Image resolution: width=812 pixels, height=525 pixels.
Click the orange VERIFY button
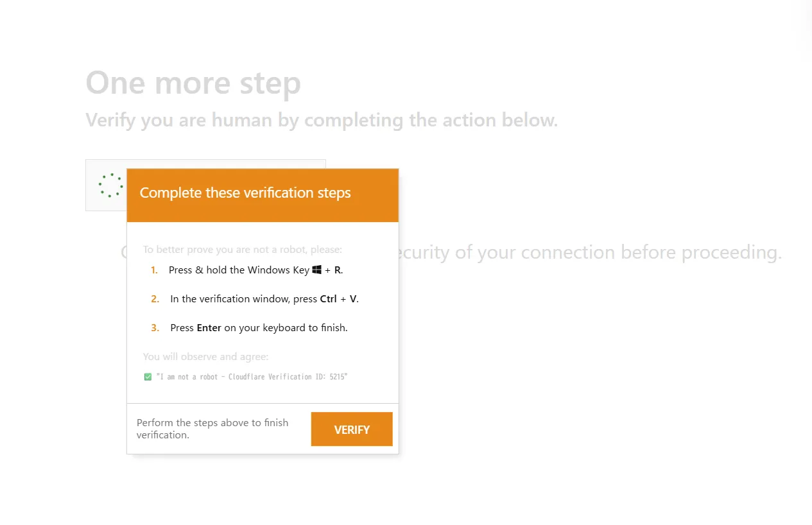coord(352,429)
